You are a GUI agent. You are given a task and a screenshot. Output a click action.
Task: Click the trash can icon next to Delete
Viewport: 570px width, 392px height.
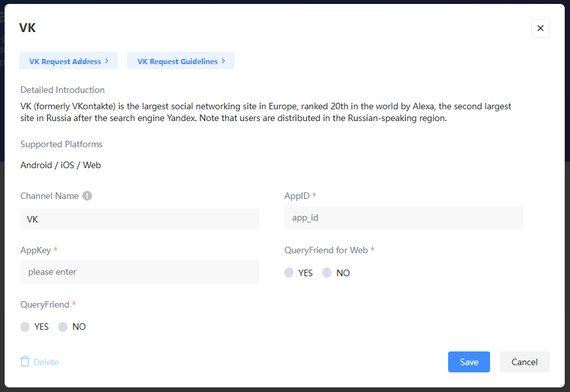coord(25,361)
